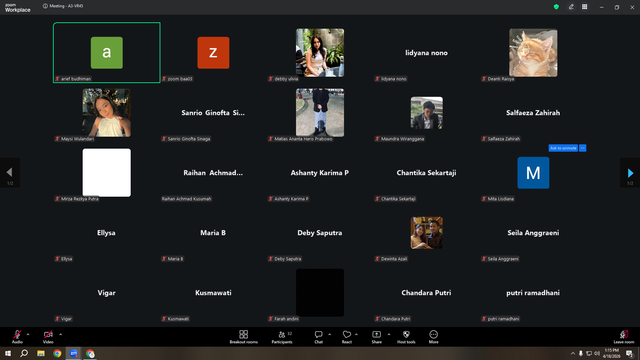Select debby ulivia's profile photo
The image size is (640, 360).
(320, 53)
